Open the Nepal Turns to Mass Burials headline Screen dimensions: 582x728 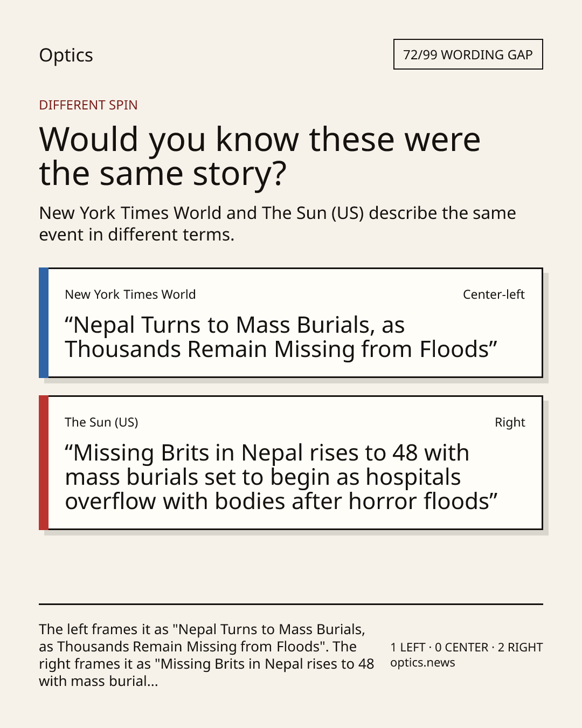pos(281,337)
